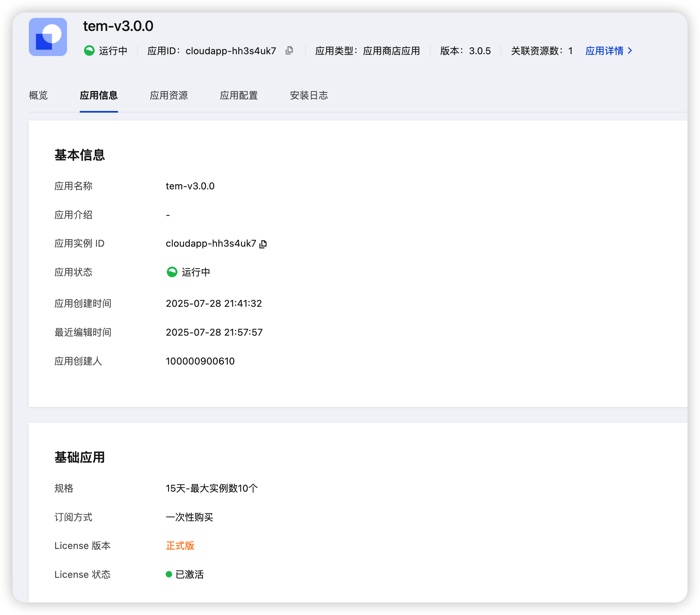Copy the 应用实例 ID cloudapp-hh3s4uk7
The image size is (700, 615).
coord(264,244)
